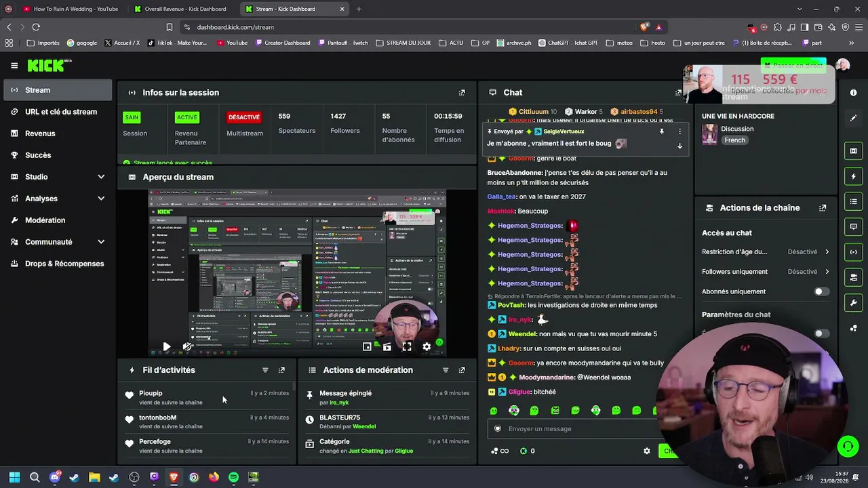The height and width of the screenshot is (488, 868).
Task: Open chat settings gear icon
Action: coord(646,451)
